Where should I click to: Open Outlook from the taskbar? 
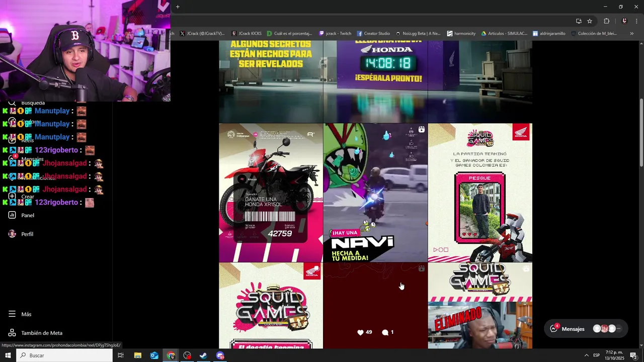click(154, 355)
